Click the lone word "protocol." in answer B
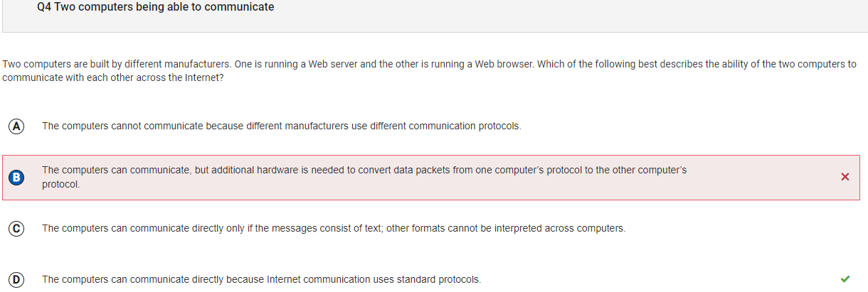The image size is (868, 292). 60,184
